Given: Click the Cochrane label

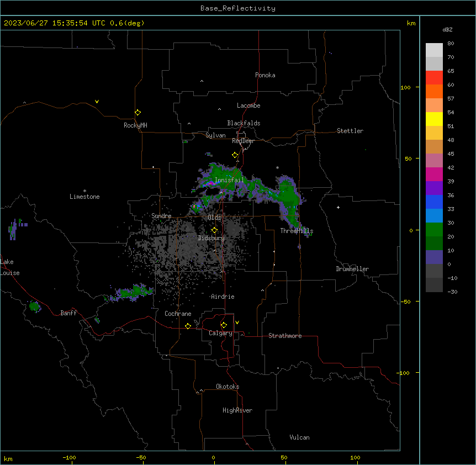Looking at the screenshot, I should (x=178, y=314).
